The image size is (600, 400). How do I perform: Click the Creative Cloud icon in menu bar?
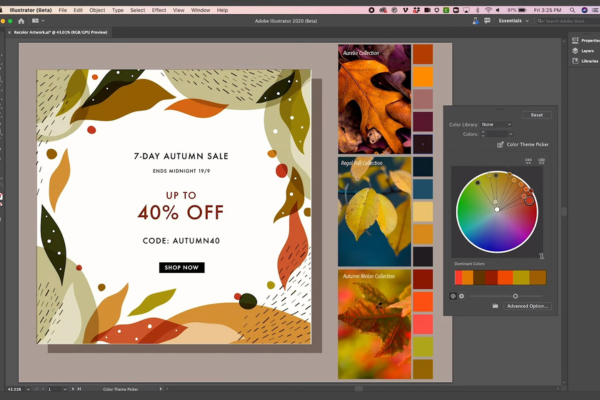[383, 10]
